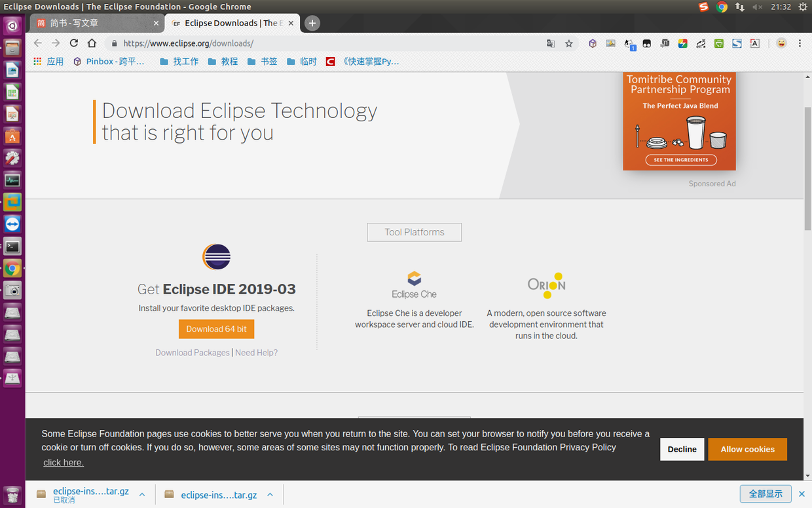Image resolution: width=812 pixels, height=508 pixels.
Task: Open the green printer extension
Action: tap(719, 43)
